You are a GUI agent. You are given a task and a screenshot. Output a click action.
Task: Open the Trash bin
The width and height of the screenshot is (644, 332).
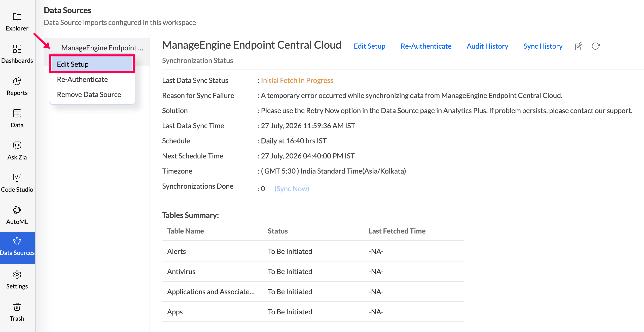(x=17, y=307)
